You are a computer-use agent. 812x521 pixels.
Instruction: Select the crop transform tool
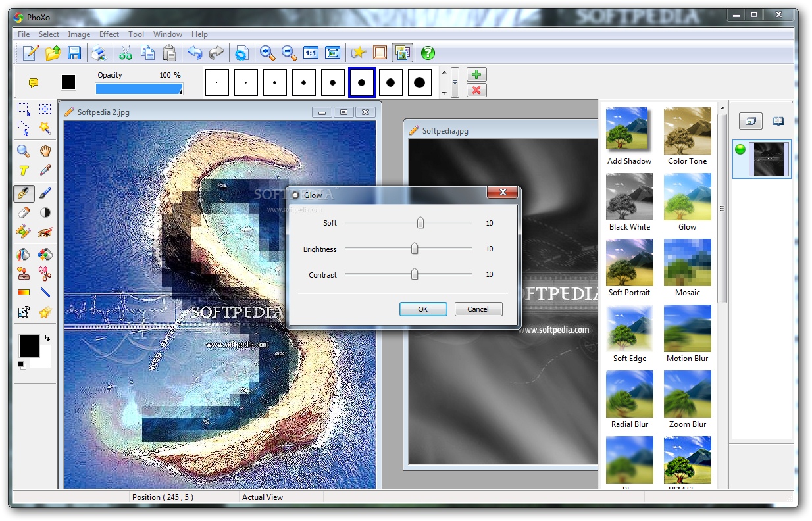[24, 312]
